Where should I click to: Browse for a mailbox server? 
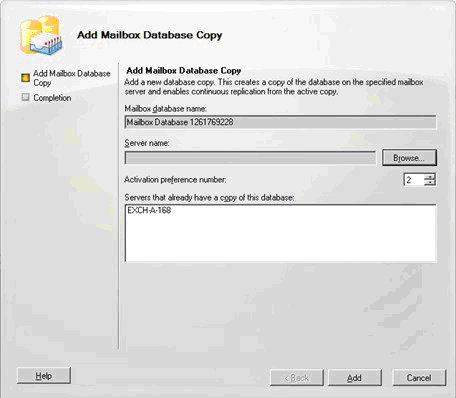[409, 158]
